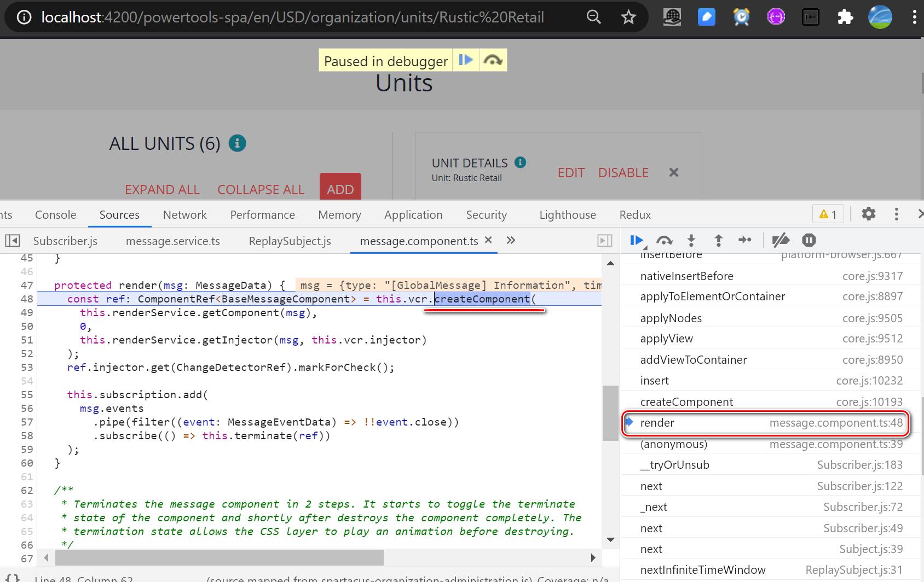Screen dimensions: 924x582
Task: Click the EXPAND ALL link
Action: (x=162, y=189)
